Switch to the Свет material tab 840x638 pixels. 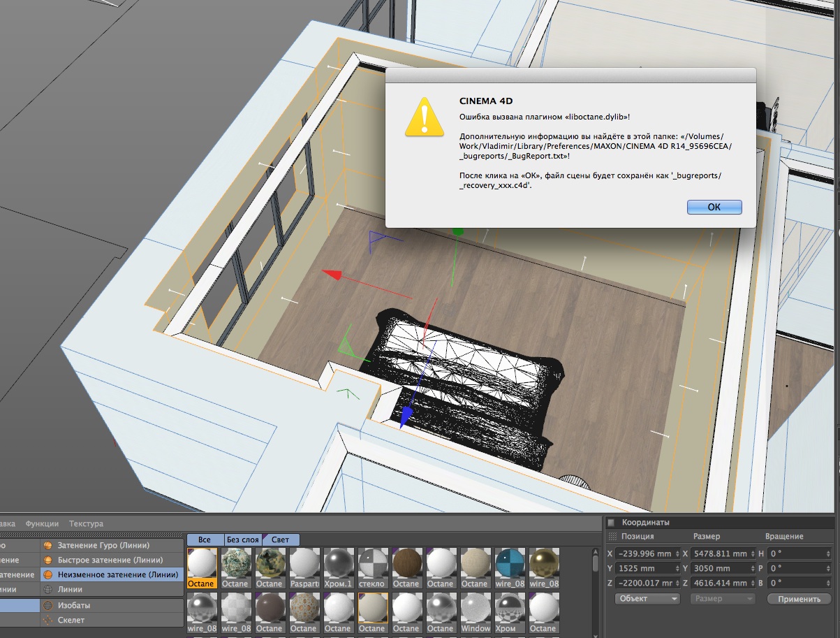click(x=280, y=539)
